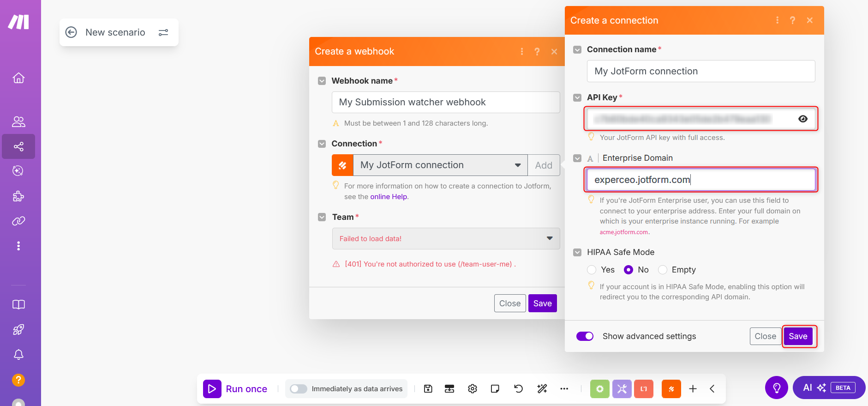The image size is (868, 406).
Task: Collapse Connection field chevron in webhook dialog
Action: point(322,144)
